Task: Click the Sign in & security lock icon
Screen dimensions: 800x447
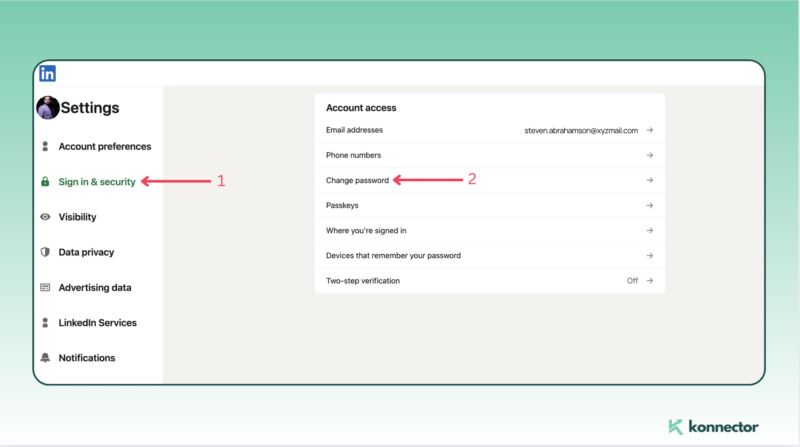Action: click(45, 182)
